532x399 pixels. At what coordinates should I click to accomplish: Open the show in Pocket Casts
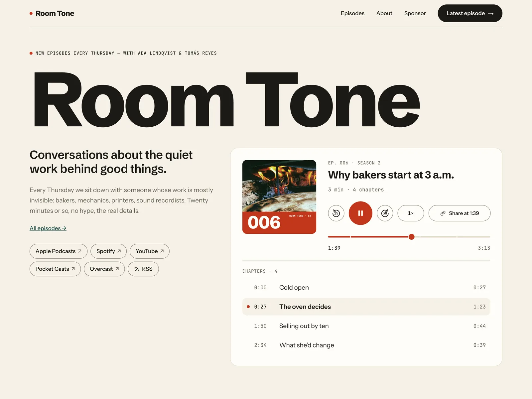pyautogui.click(x=55, y=269)
